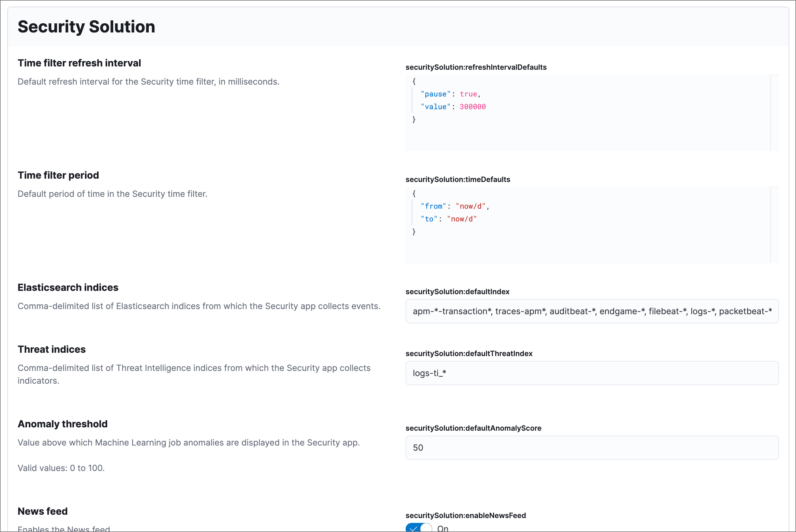Click the 300000 refresh interval value
This screenshot has width=796, height=532.
[473, 106]
